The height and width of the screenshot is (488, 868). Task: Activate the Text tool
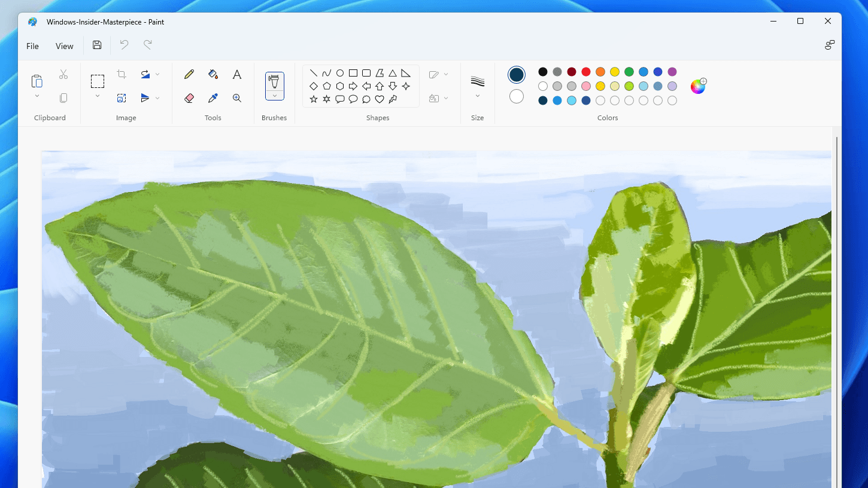point(237,74)
